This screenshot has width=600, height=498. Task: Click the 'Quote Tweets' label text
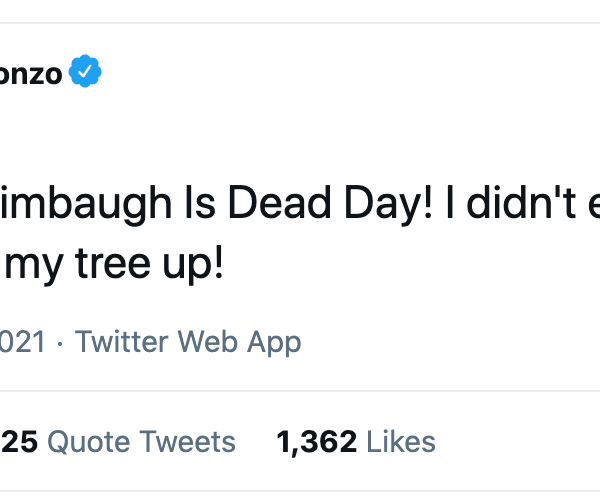pyautogui.click(x=141, y=441)
